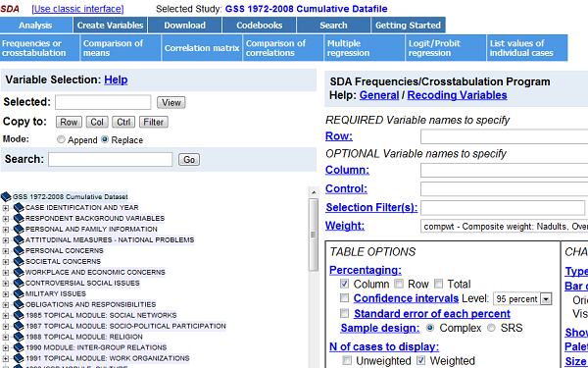Choose SRS sample design

point(491,328)
